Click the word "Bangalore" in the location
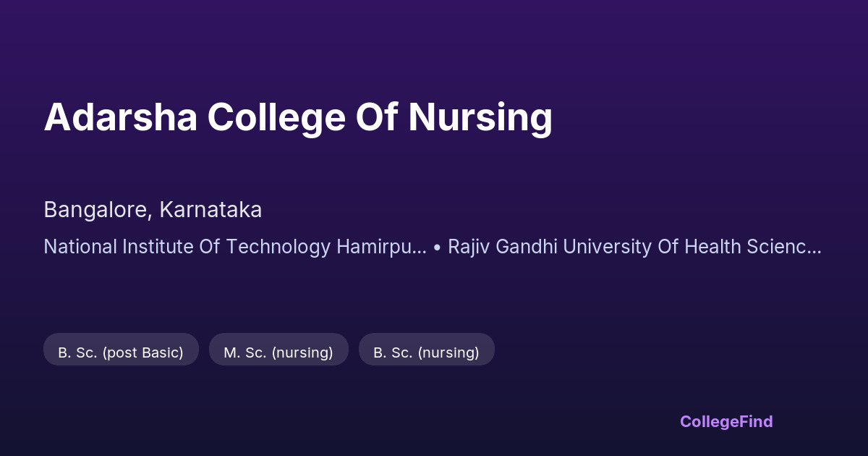This screenshot has height=456, width=868. (x=95, y=210)
